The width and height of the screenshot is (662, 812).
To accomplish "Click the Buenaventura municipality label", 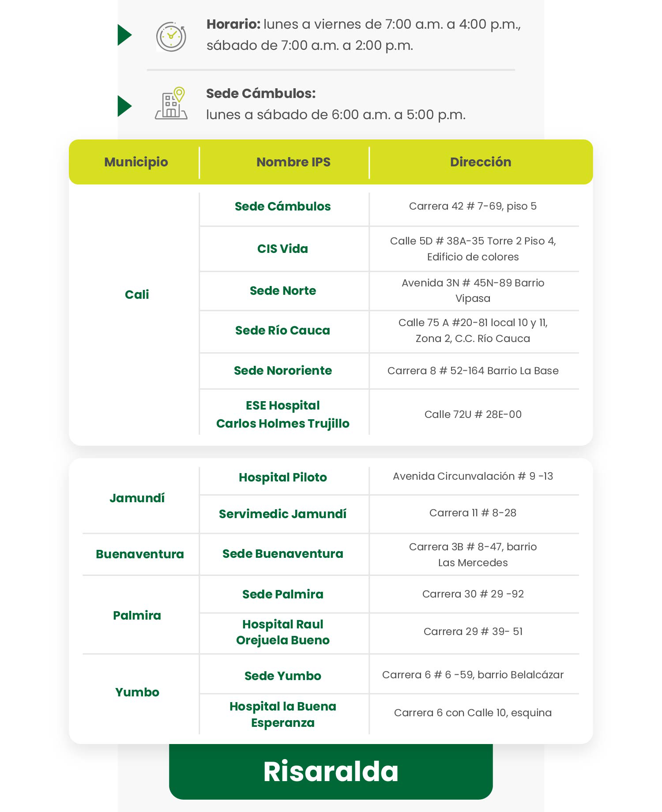I will pyautogui.click(x=140, y=554).
